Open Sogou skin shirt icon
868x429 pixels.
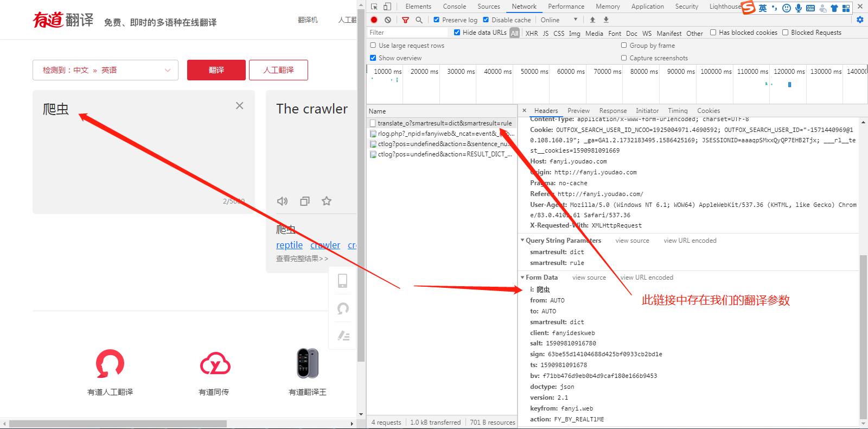click(x=834, y=8)
